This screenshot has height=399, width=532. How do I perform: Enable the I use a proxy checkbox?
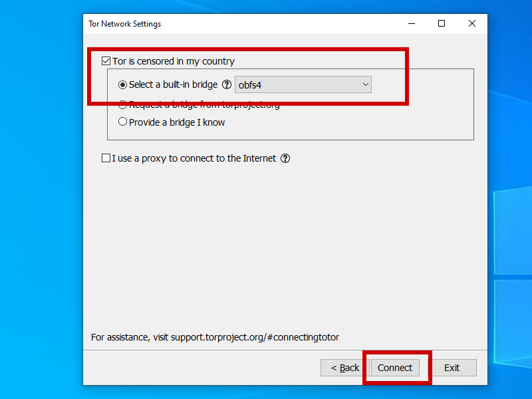pos(106,158)
